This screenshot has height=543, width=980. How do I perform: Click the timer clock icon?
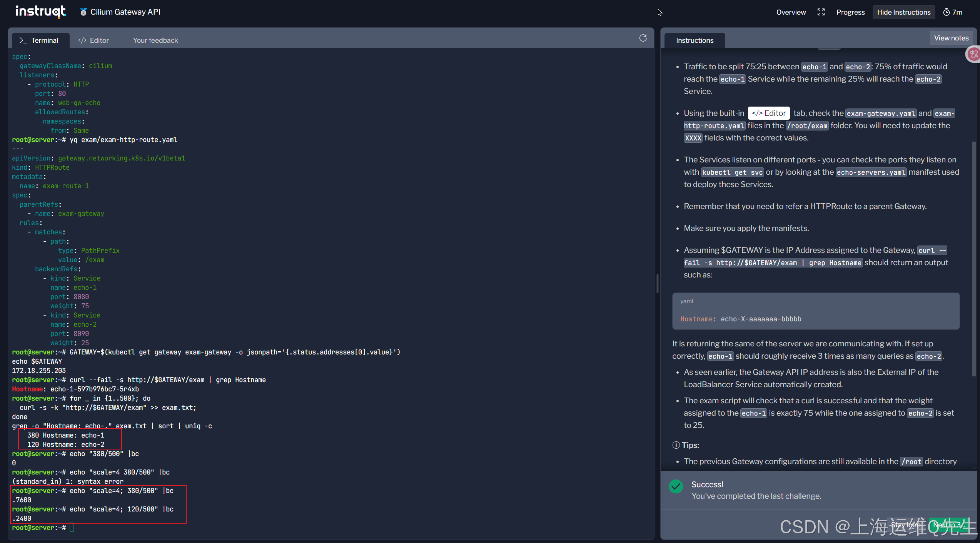(x=946, y=12)
